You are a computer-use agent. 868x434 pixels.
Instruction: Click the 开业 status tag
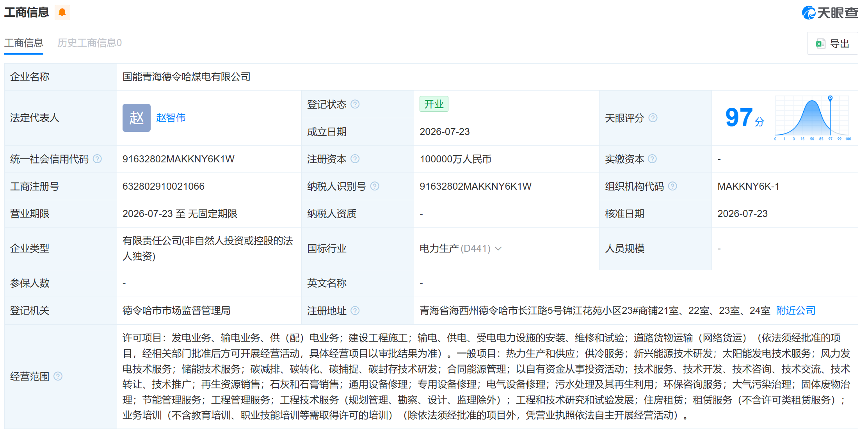pos(434,104)
